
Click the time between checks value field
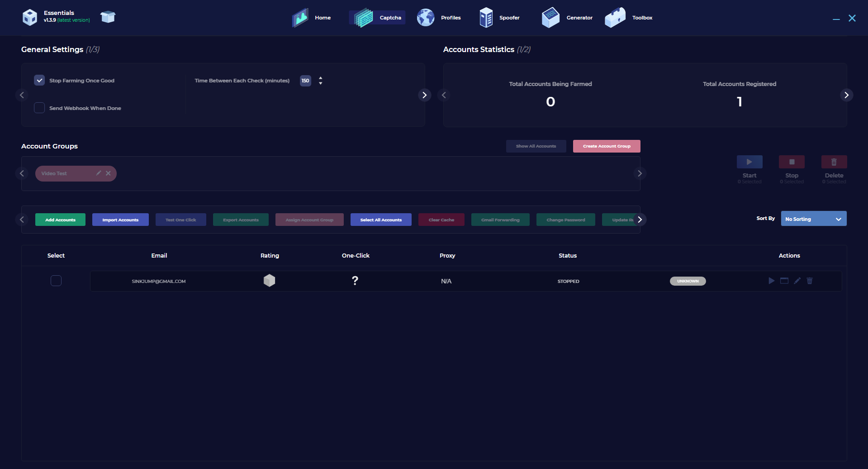[305, 81]
